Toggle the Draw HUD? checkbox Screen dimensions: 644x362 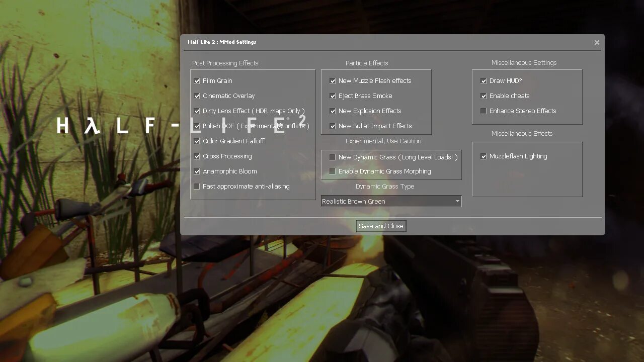[x=484, y=81]
